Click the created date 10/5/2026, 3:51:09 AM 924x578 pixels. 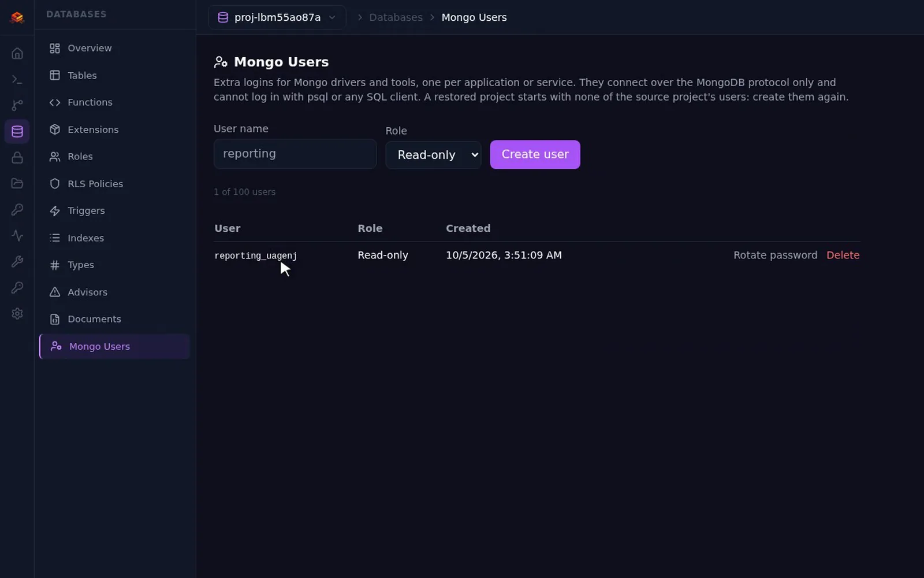[x=504, y=255]
